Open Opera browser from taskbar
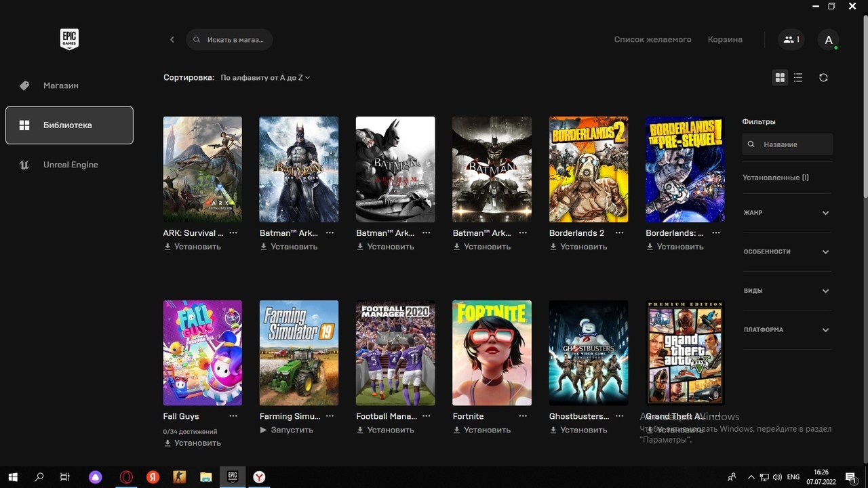 tap(126, 477)
